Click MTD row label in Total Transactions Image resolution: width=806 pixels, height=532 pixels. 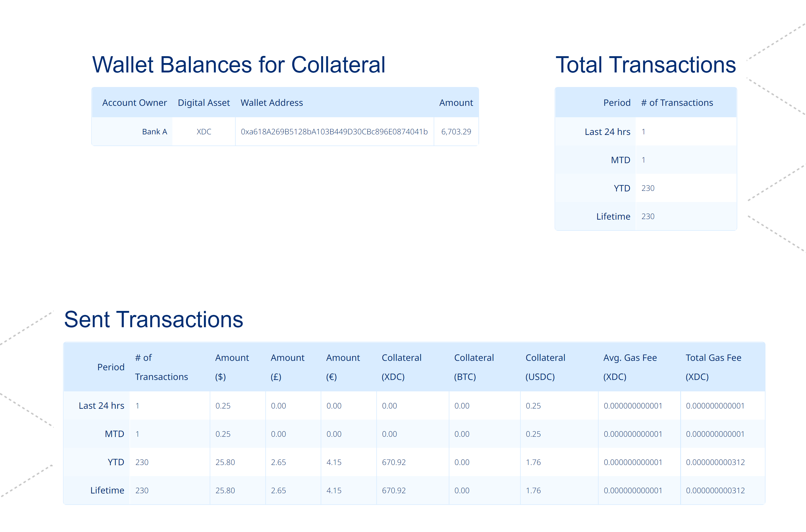tap(621, 160)
